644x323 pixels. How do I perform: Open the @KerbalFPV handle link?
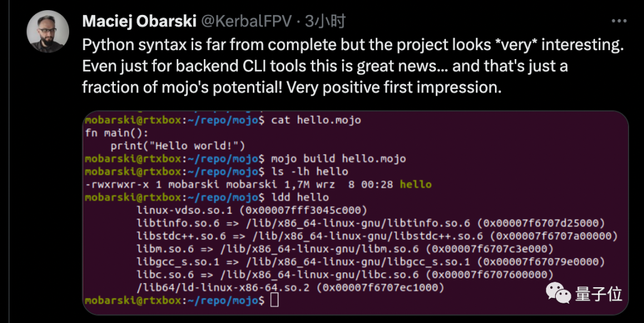246,21
